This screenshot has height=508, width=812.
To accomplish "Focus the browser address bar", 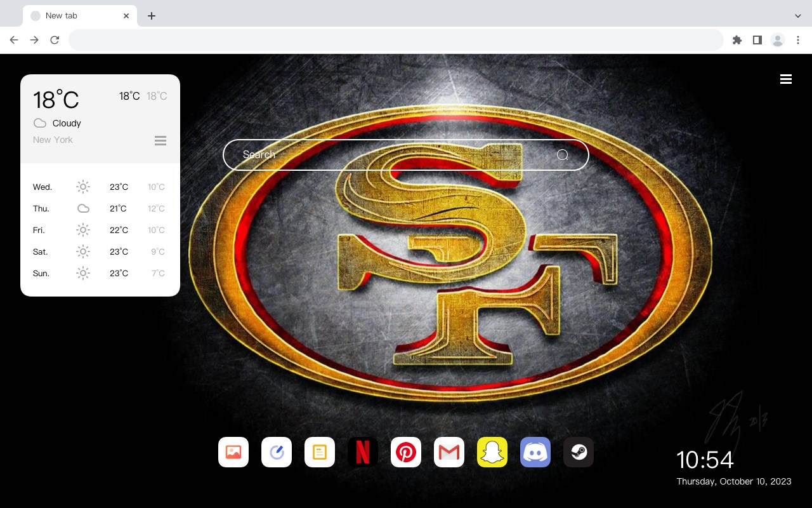I will [396, 40].
